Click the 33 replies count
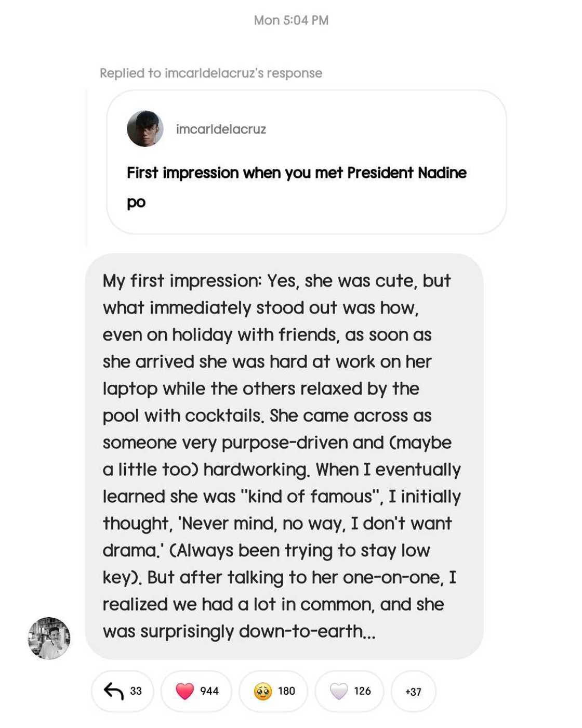Screen dimensions: 582x728 (136, 691)
